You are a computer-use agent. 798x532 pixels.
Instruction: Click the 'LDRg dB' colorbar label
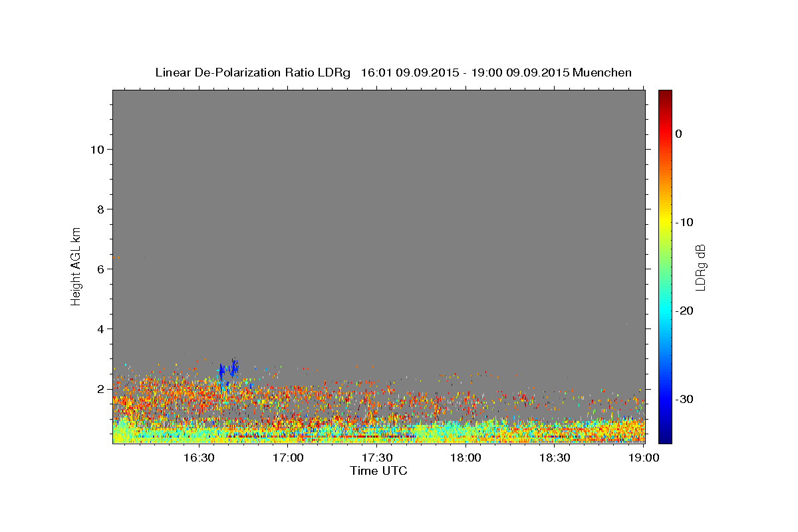[x=700, y=267]
